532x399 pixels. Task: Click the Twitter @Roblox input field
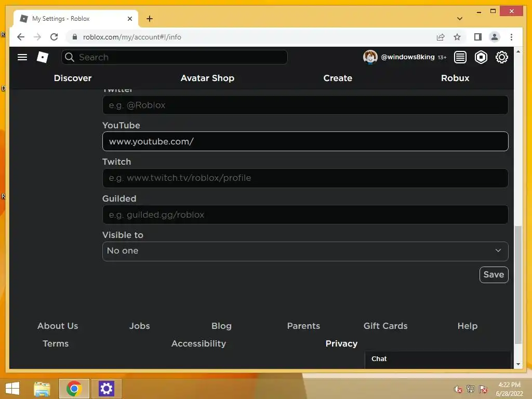[305, 105]
